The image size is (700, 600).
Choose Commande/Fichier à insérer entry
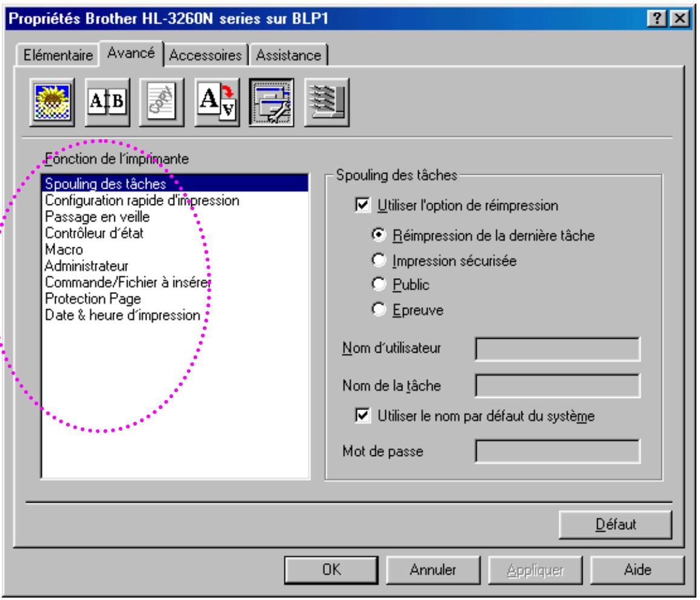coord(175,282)
